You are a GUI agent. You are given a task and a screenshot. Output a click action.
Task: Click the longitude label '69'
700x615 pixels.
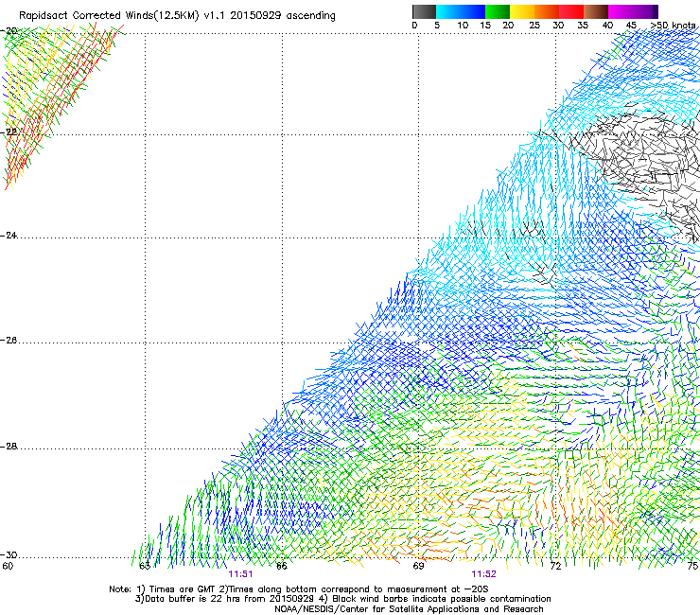tap(418, 566)
